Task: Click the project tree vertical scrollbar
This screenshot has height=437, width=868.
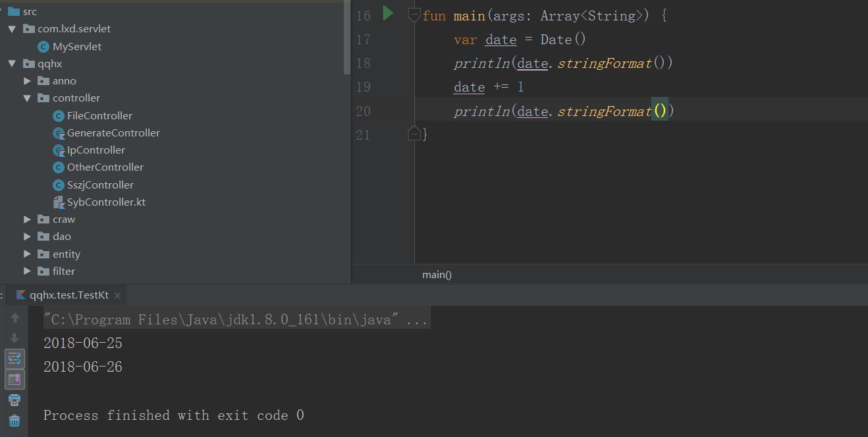Action: [347, 37]
